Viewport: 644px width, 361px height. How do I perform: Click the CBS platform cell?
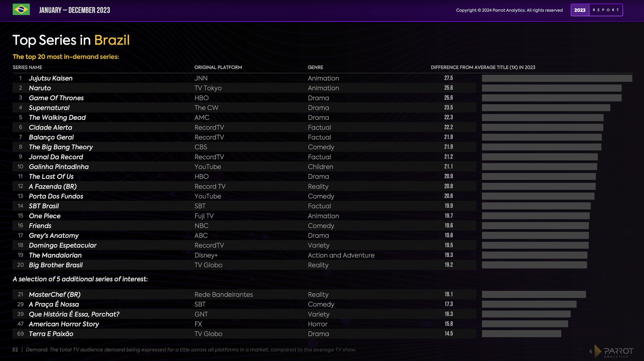coord(201,147)
